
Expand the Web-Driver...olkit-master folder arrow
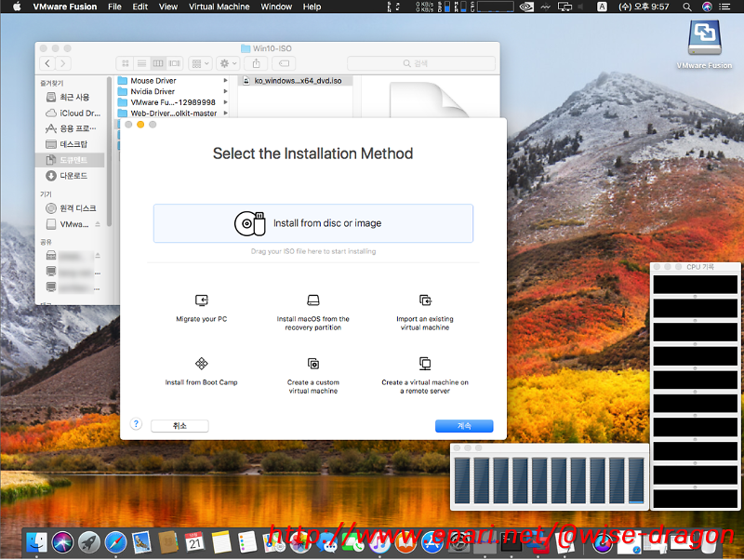[225, 113]
